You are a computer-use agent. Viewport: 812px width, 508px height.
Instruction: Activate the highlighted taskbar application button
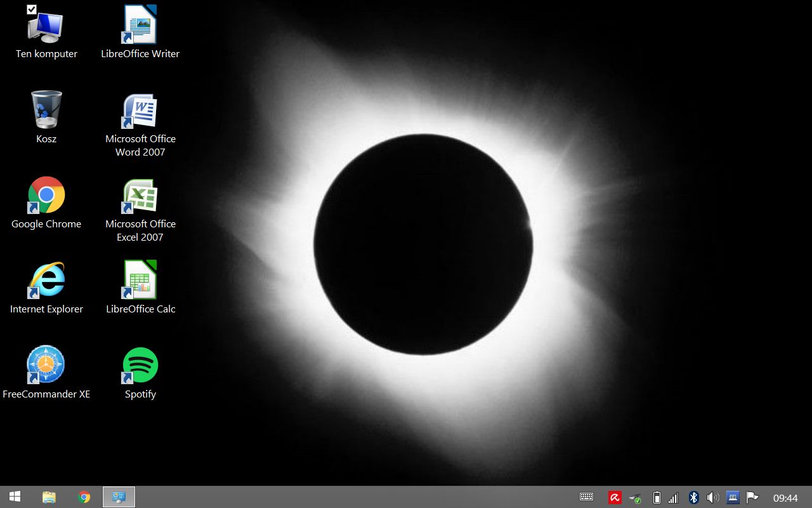(x=119, y=497)
